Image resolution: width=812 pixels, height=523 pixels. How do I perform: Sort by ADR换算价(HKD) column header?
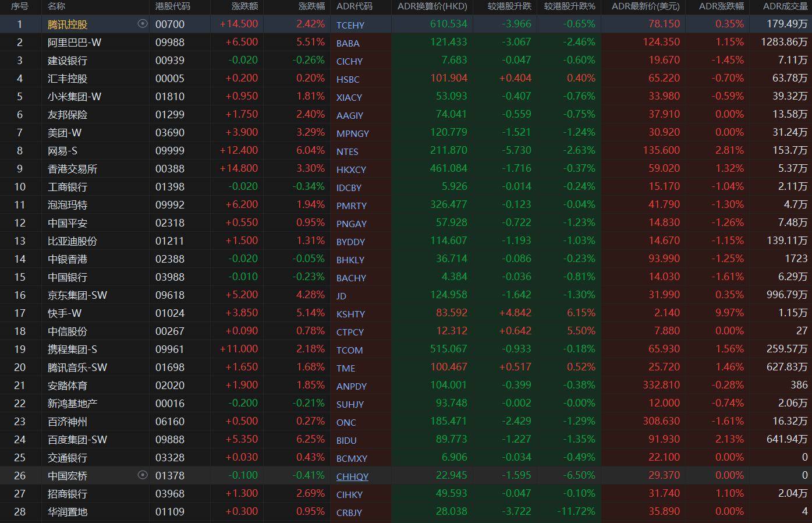432,6
